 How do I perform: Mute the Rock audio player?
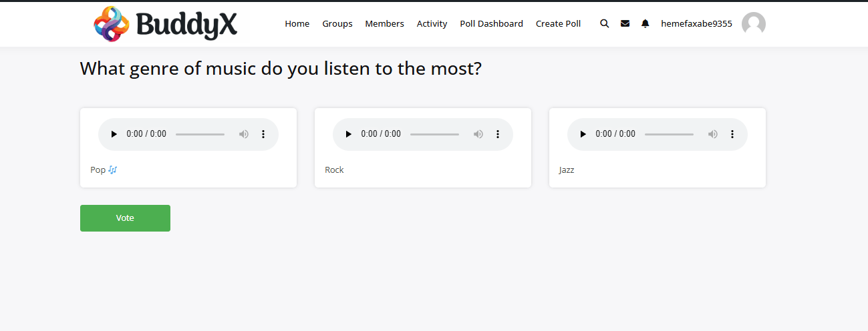pyautogui.click(x=478, y=134)
